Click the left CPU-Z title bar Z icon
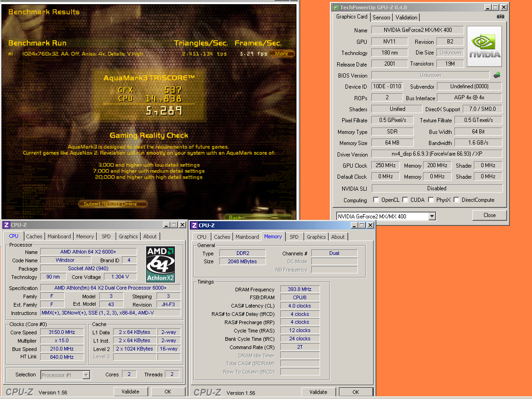Viewport: 532px width, 399px height. click(6, 225)
